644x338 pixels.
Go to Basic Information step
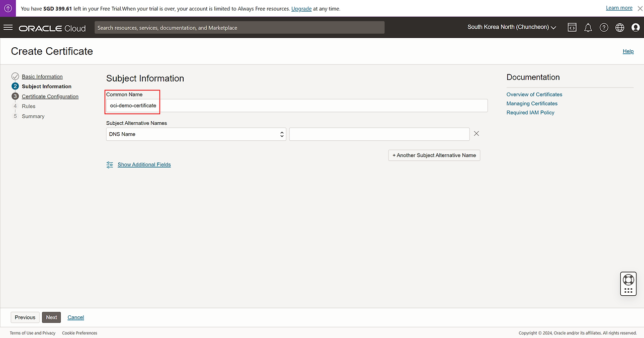pos(42,76)
